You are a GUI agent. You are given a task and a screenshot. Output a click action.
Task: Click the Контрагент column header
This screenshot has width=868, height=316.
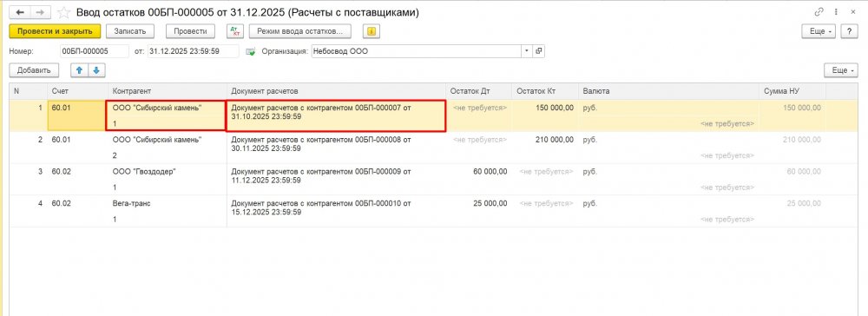(x=168, y=91)
